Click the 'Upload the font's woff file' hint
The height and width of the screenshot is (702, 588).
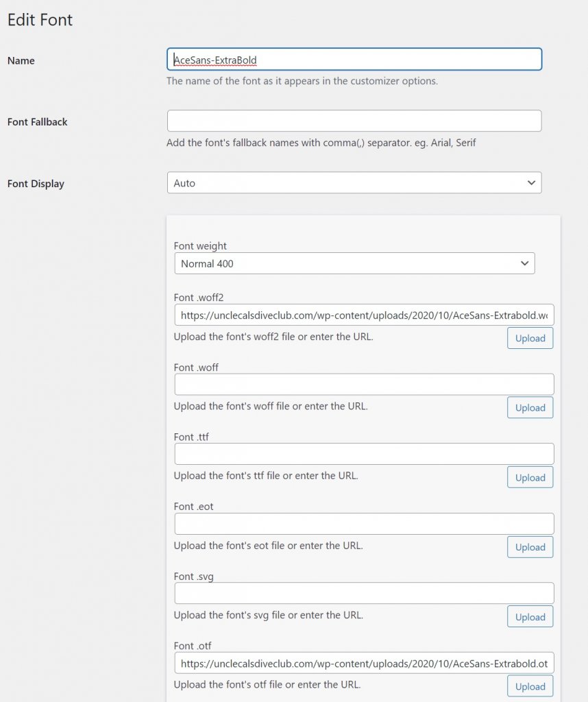pos(271,406)
